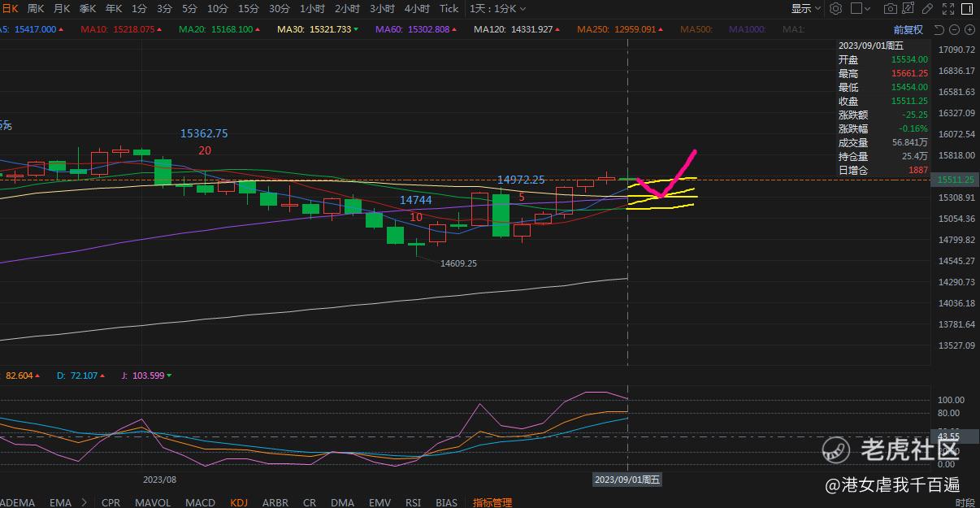Select the pencil draw tool

[x=927, y=8]
